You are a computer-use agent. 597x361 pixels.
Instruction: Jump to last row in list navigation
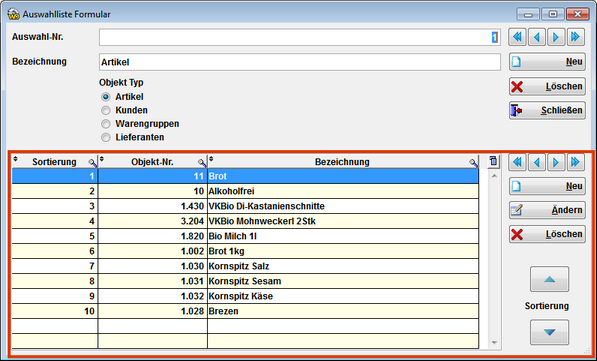tap(576, 163)
